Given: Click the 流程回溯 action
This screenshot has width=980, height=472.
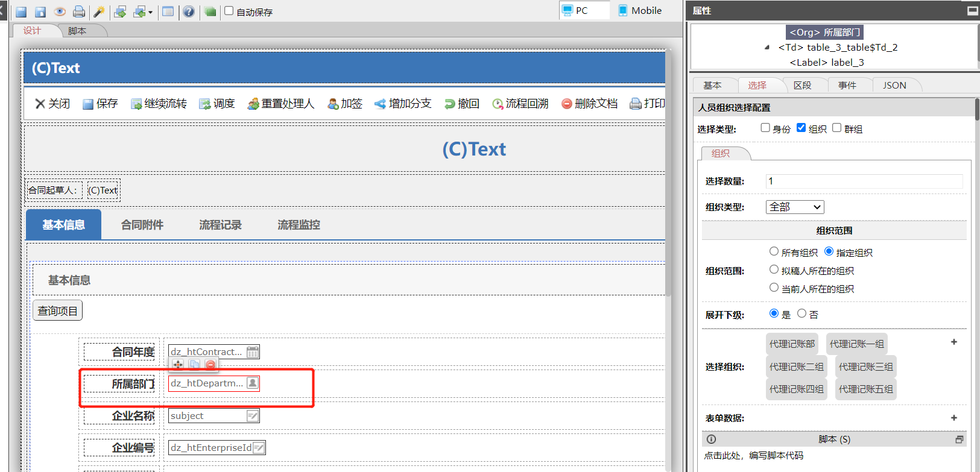Looking at the screenshot, I should pyautogui.click(x=520, y=104).
